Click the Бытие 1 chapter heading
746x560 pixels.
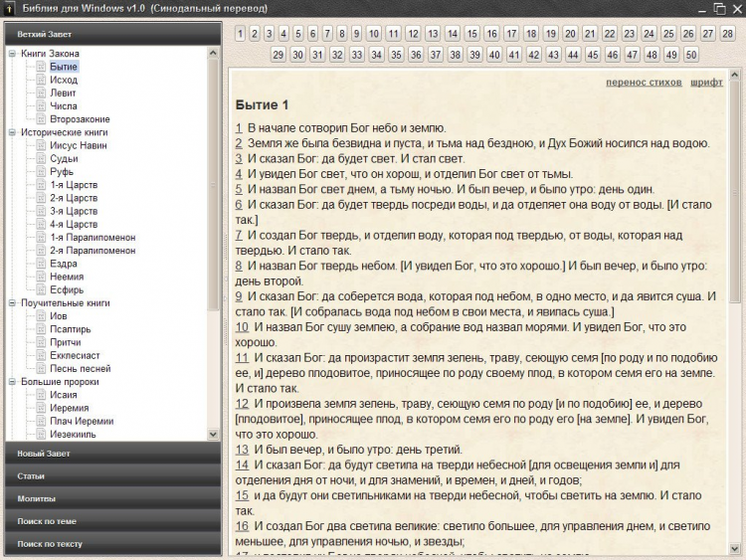(x=262, y=105)
